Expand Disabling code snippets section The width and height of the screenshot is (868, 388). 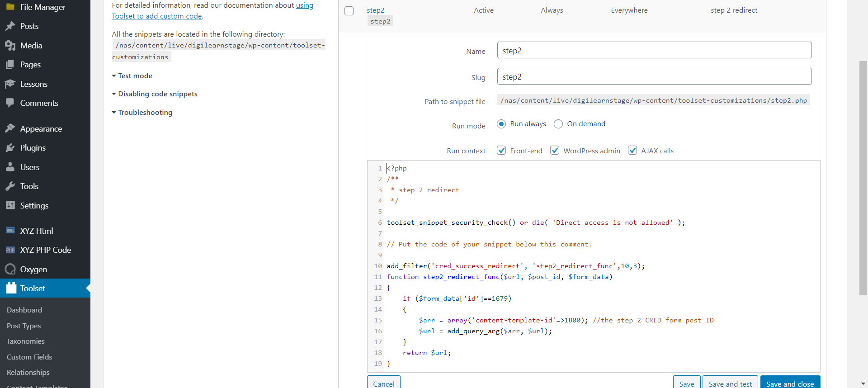pos(155,94)
